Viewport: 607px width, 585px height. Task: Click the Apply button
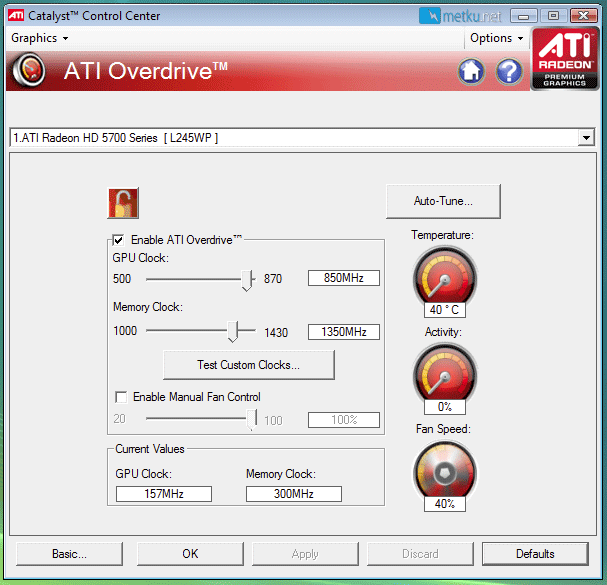coord(305,554)
